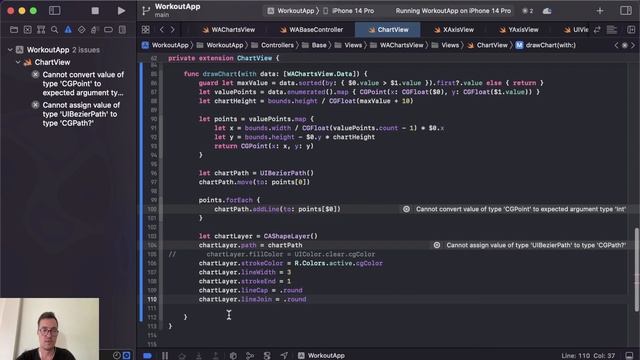
Task: Run the project with the play button
Action: 121,11
